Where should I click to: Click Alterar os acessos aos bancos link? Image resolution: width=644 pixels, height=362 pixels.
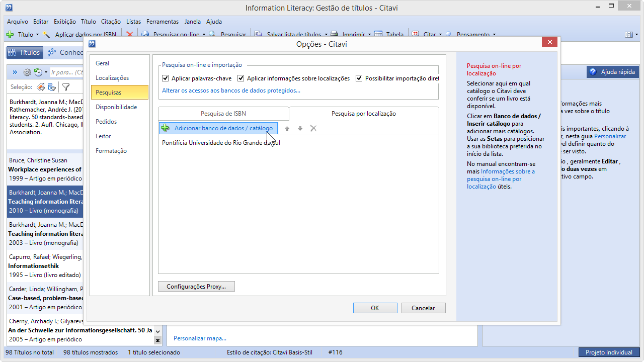click(x=231, y=90)
